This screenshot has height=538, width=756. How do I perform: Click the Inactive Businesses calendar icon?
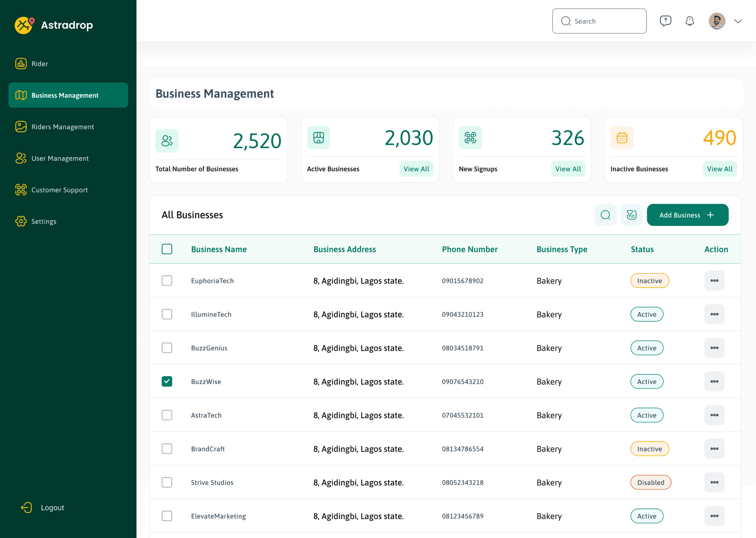pos(622,138)
